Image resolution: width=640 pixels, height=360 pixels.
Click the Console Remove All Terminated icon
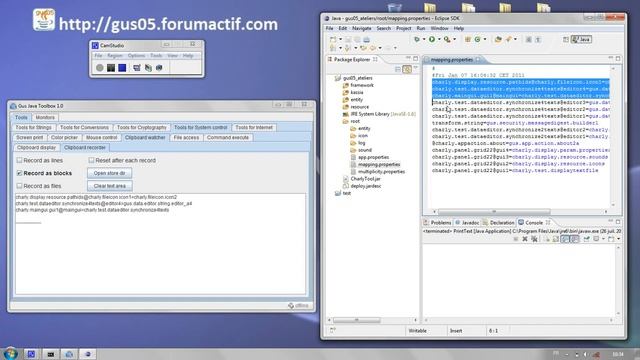pyautogui.click(x=534, y=239)
